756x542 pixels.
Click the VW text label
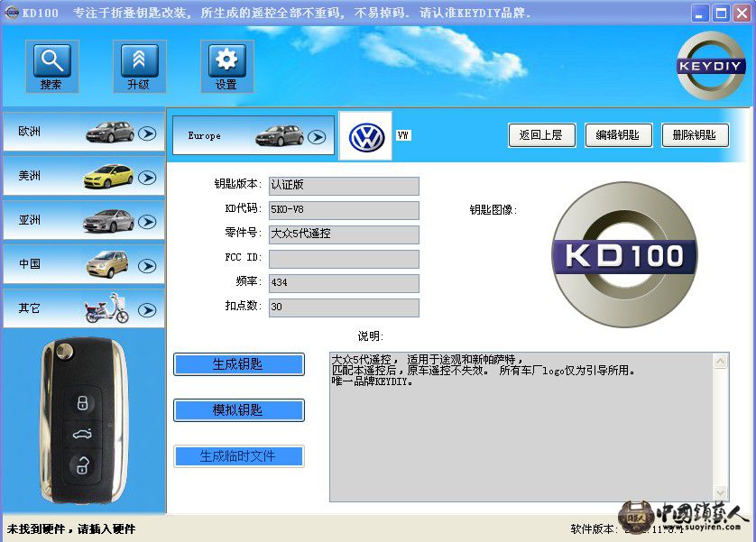point(403,135)
